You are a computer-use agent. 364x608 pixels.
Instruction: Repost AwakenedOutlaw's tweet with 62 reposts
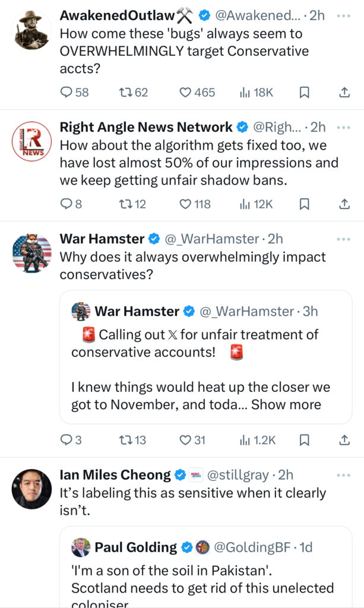click(x=125, y=92)
